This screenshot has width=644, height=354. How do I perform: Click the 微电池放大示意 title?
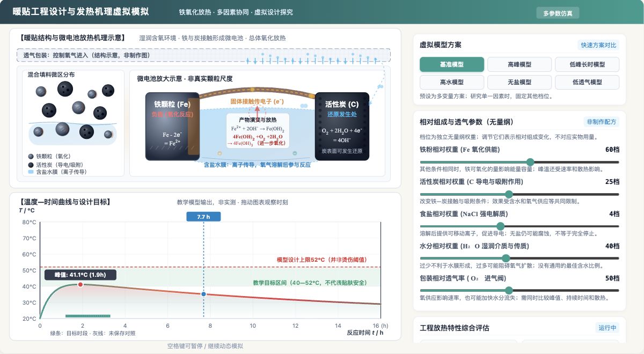(185, 79)
